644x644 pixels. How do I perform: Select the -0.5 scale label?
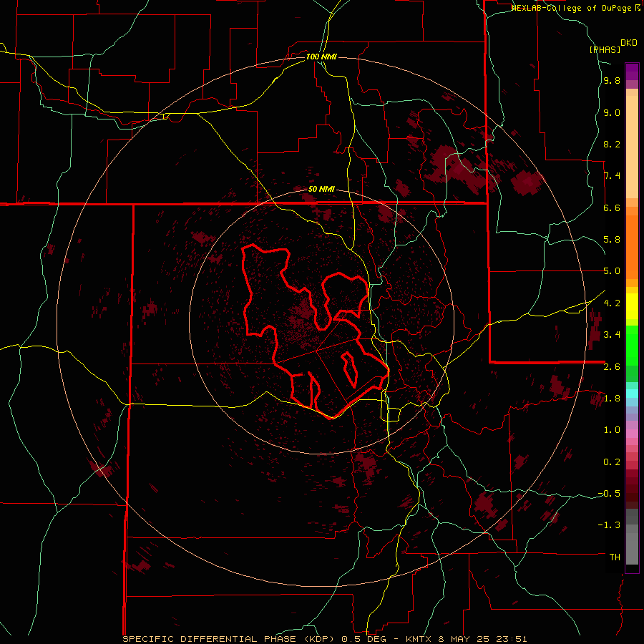[x=609, y=493]
